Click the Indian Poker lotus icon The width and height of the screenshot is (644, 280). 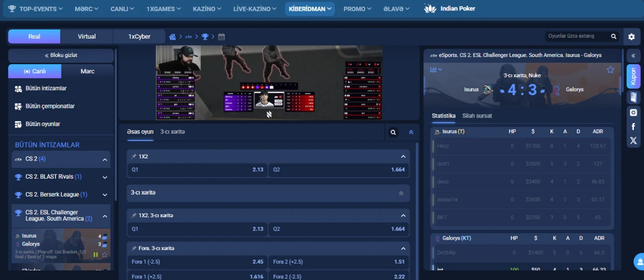tap(430, 9)
